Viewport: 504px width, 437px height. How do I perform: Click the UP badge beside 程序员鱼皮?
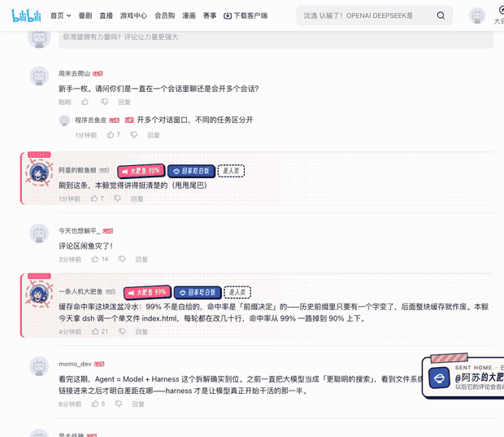pos(129,120)
